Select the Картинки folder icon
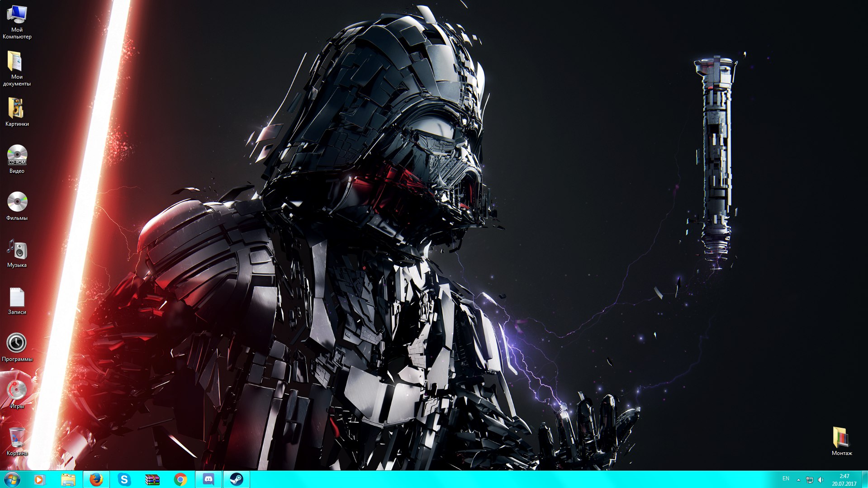Screen dimensions: 868x488 tap(16, 109)
